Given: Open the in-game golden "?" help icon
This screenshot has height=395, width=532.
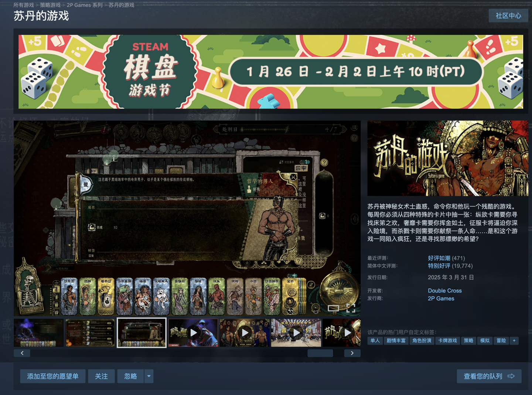Looking at the screenshot, I should (325, 163).
